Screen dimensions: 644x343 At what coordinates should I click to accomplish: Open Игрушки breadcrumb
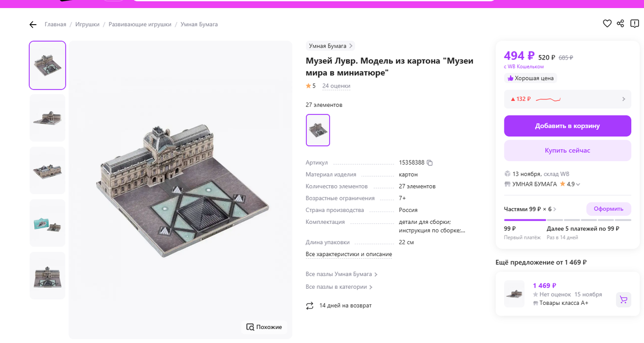click(87, 25)
